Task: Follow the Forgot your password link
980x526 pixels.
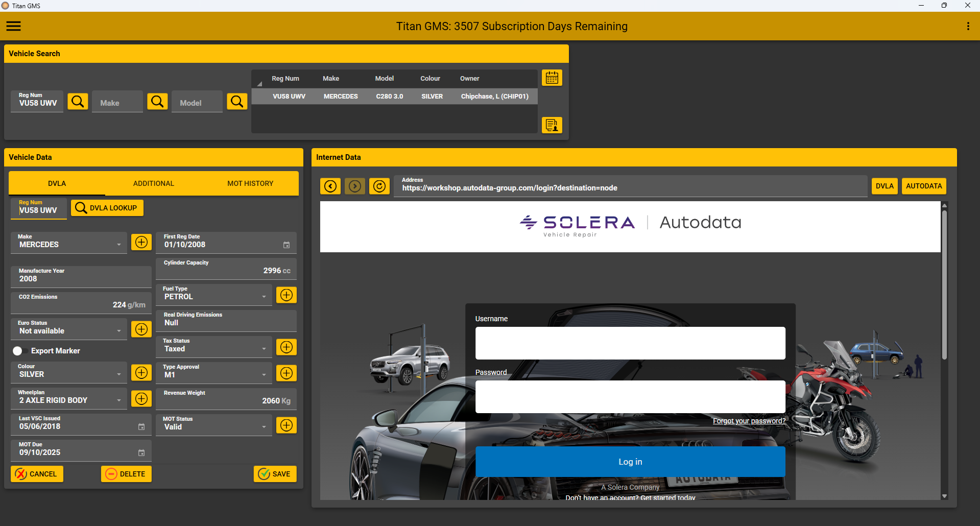Action: pos(749,421)
